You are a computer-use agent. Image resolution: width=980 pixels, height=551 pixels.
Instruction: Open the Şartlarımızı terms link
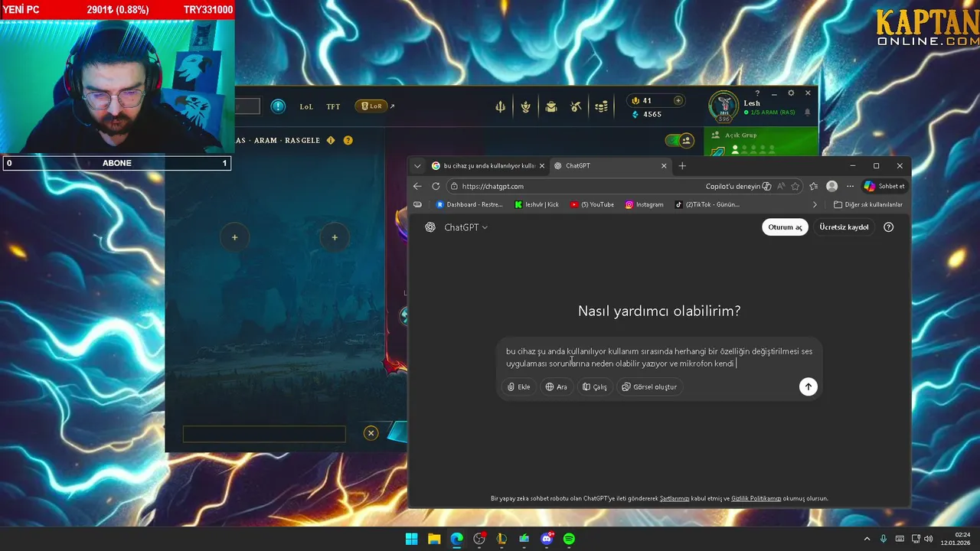[675, 498]
